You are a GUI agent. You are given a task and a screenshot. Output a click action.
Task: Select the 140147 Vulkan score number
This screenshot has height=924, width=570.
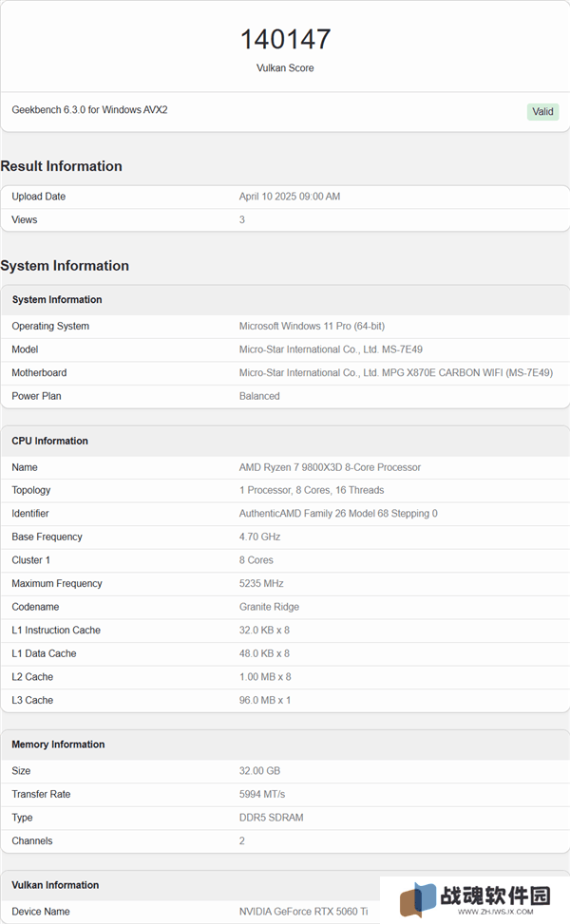285,40
